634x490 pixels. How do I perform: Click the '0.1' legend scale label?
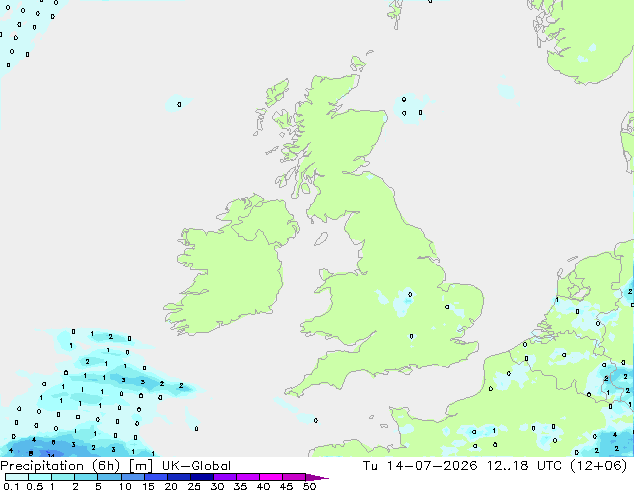11,486
